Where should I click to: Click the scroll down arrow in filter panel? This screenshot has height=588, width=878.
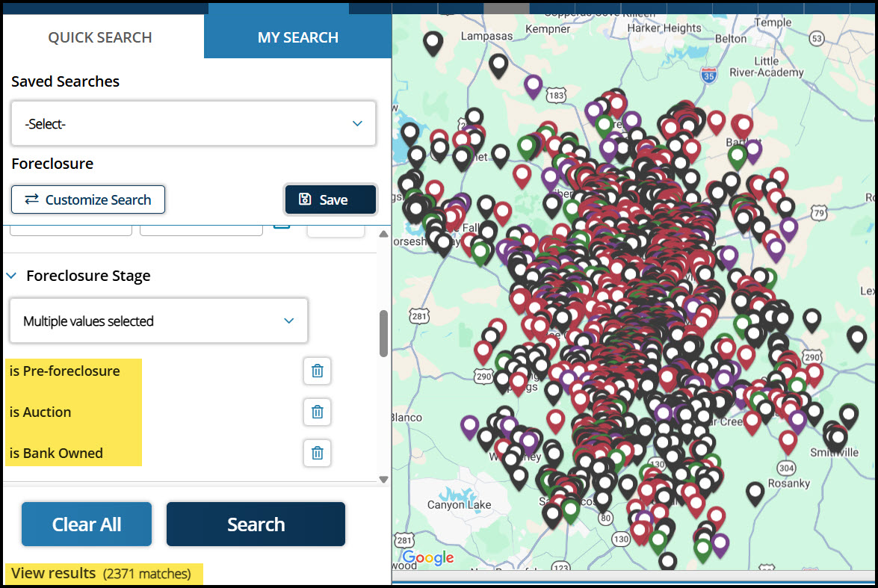[x=383, y=480]
